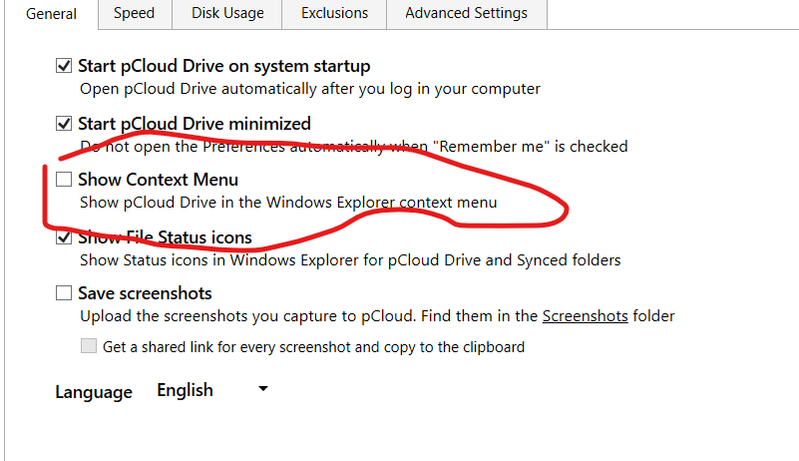Click the "Language" field label
This screenshot has width=799, height=461.
(x=93, y=392)
